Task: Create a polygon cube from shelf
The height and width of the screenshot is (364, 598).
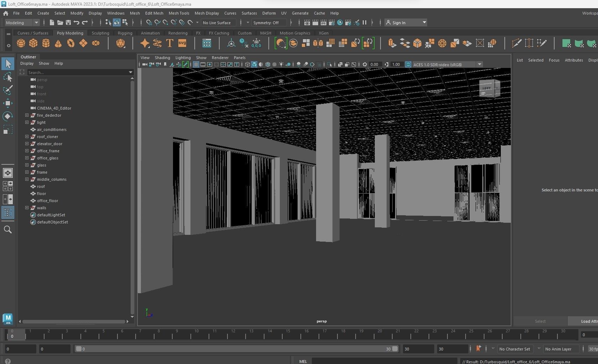Action: point(33,43)
